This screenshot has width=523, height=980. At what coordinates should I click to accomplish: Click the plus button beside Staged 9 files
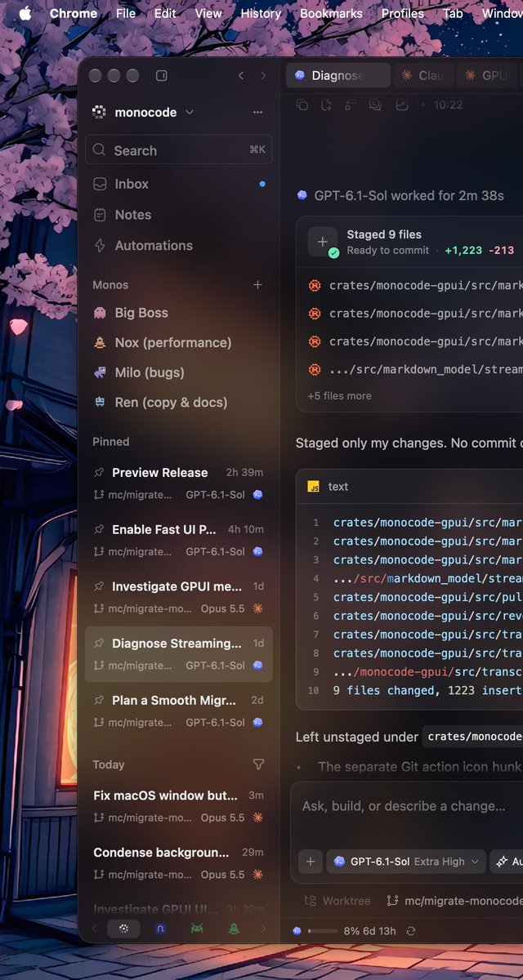322,242
